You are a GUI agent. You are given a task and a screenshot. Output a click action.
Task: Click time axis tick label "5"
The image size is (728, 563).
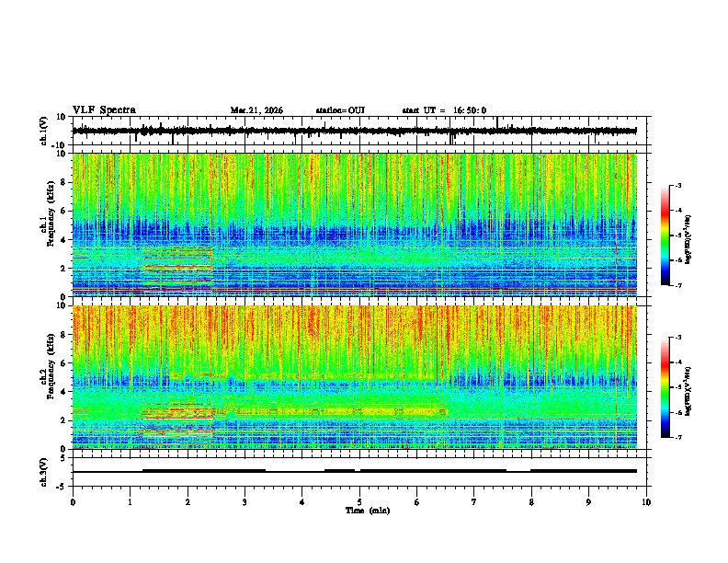(359, 502)
